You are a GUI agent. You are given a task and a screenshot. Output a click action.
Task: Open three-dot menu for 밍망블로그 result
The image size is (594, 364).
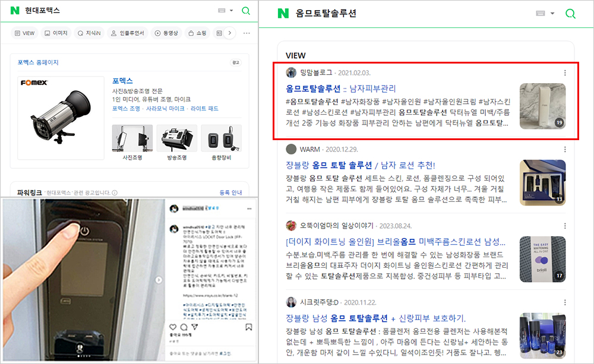565,72
